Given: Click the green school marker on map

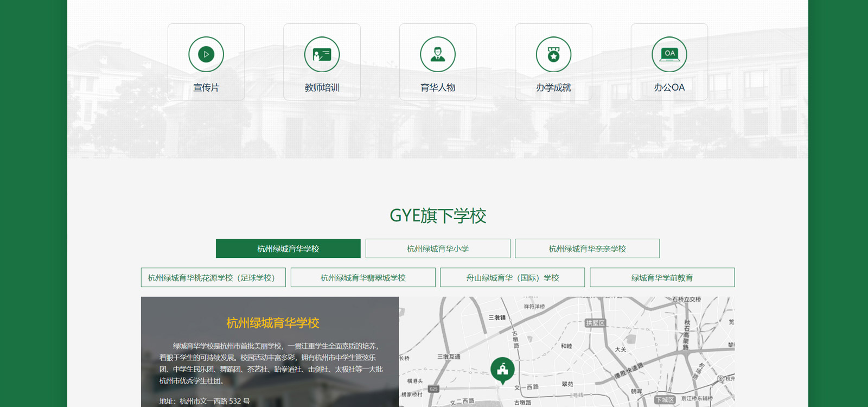Looking at the screenshot, I should tap(502, 370).
